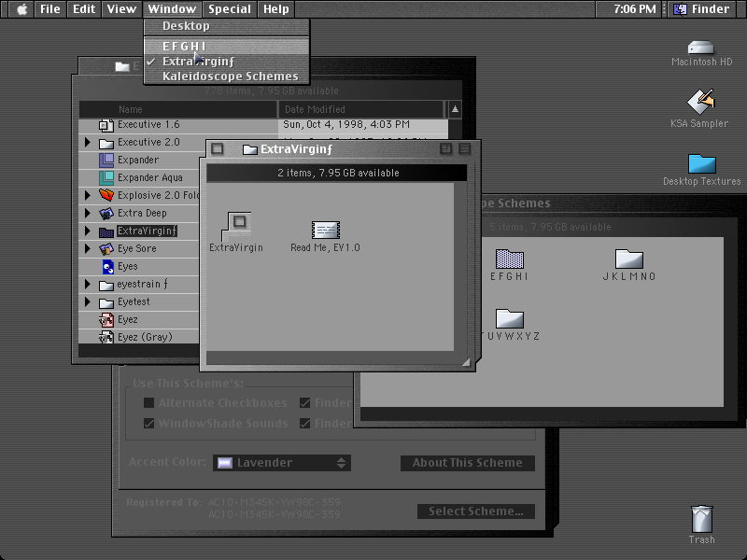
Task: Expand the Explosive 2.0 folder triangle
Action: (x=87, y=195)
